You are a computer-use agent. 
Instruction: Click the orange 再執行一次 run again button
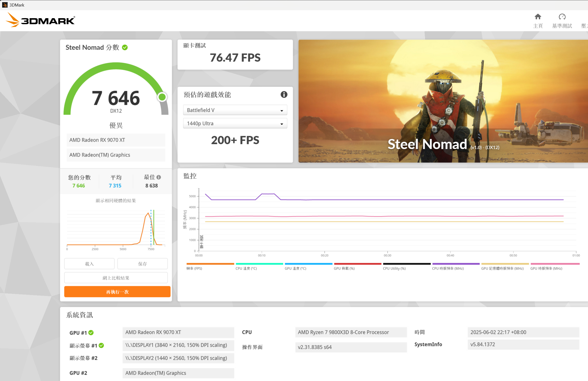[x=117, y=292]
